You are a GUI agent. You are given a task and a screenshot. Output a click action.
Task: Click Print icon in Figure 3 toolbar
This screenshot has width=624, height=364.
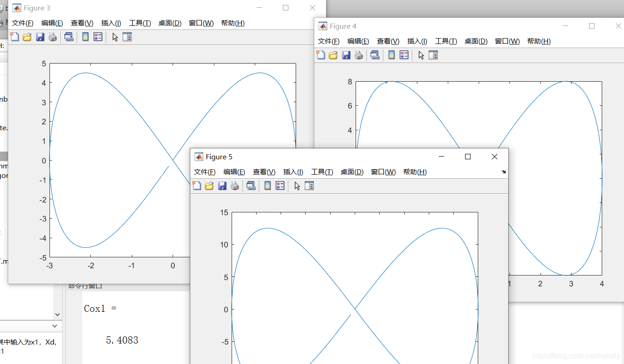pyautogui.click(x=53, y=37)
